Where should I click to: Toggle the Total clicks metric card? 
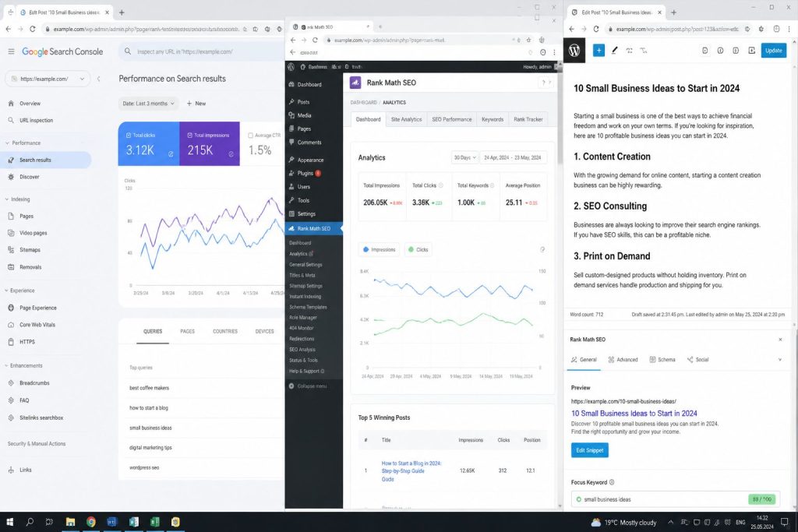pos(149,143)
